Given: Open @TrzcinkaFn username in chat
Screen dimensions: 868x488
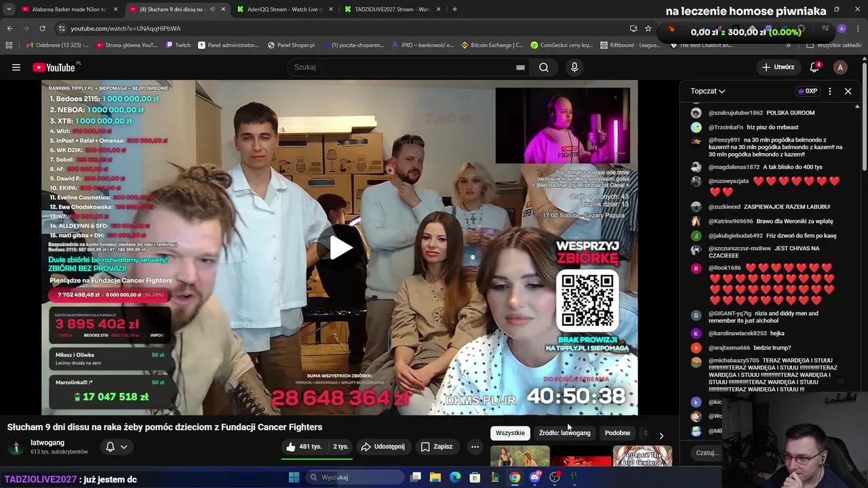Looking at the screenshot, I should [x=726, y=127].
